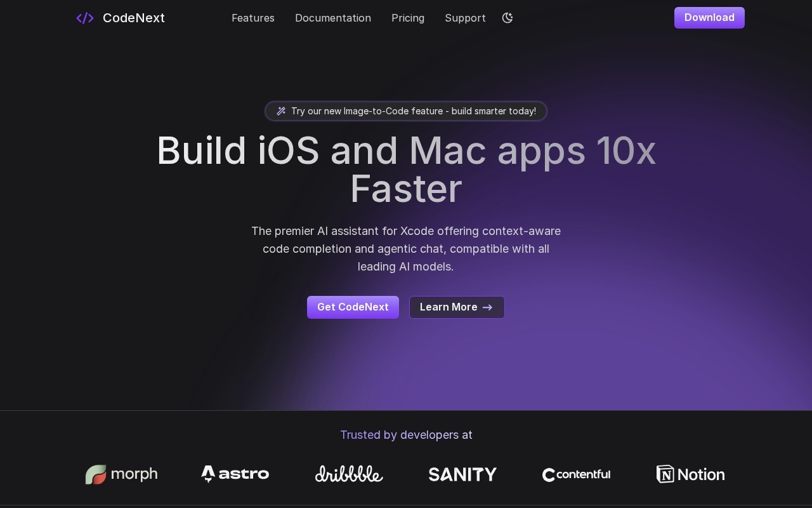812x508 pixels.
Task: Click the CodeNext code-brackets logo icon
Action: 85,18
